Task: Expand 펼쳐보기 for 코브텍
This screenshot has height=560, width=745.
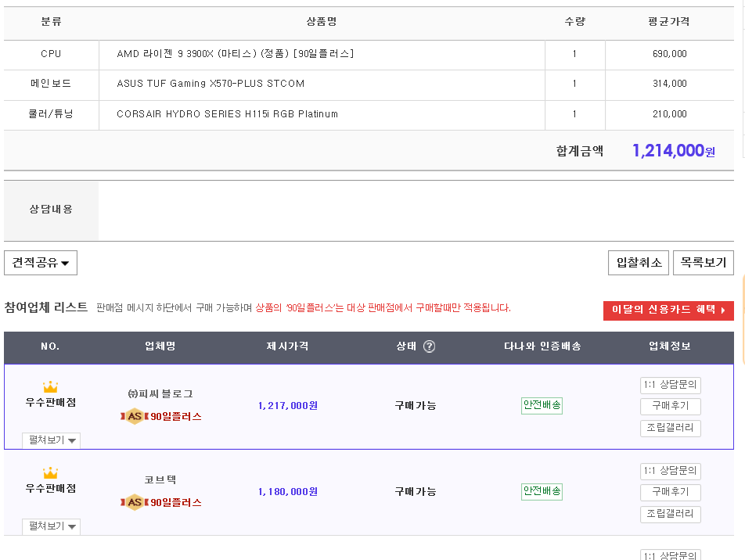Action: (x=51, y=526)
